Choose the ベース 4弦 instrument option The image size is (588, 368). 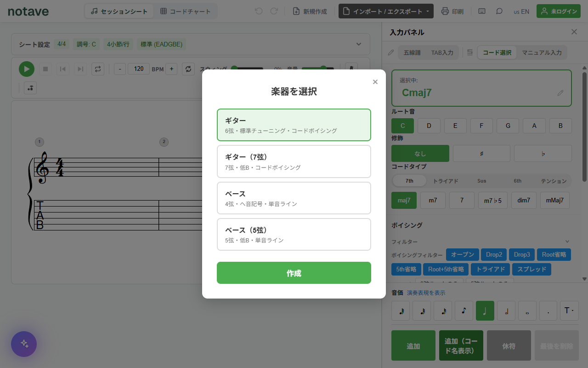(294, 198)
